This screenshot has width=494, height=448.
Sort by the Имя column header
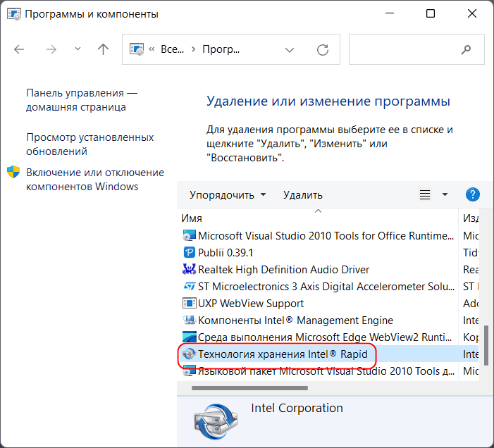pos(318,218)
